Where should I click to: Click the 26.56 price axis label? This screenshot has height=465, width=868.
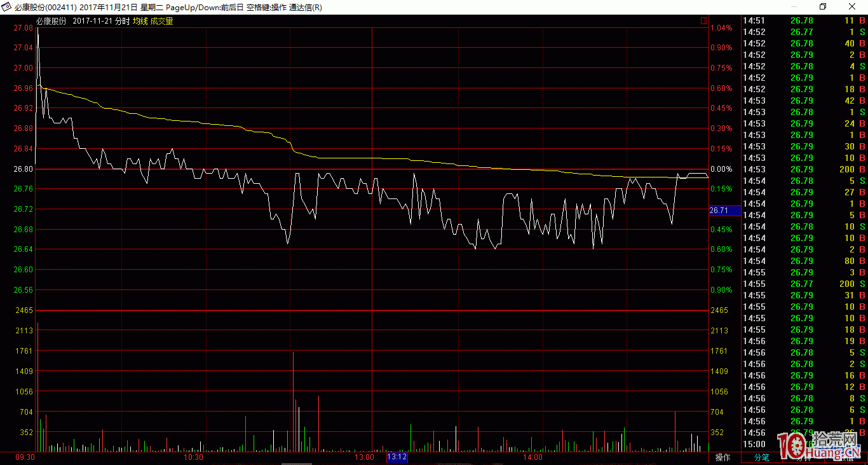(24, 290)
